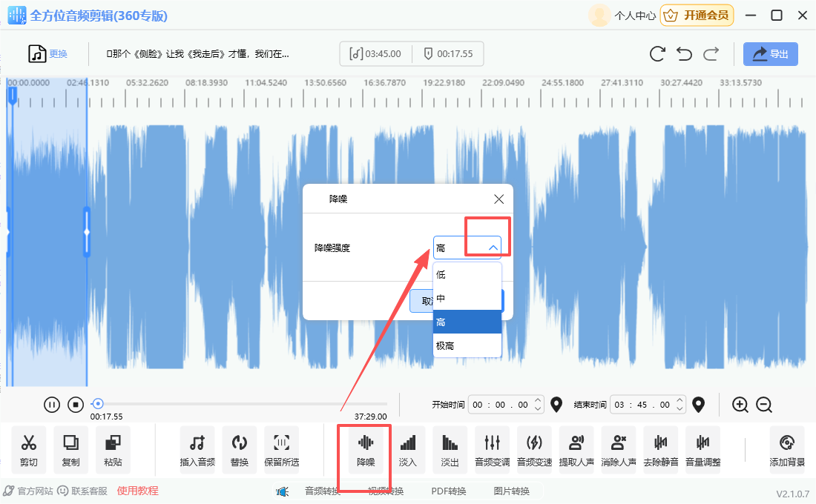The image size is (816, 504).
Task: Click the 剪切 (cut) scissors tool
Action: 29,449
